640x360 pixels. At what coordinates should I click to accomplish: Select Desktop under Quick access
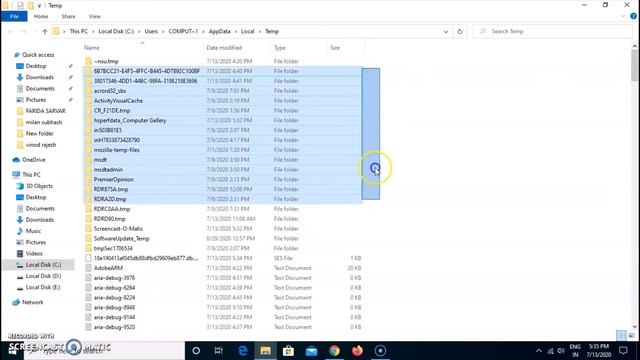(x=36, y=66)
